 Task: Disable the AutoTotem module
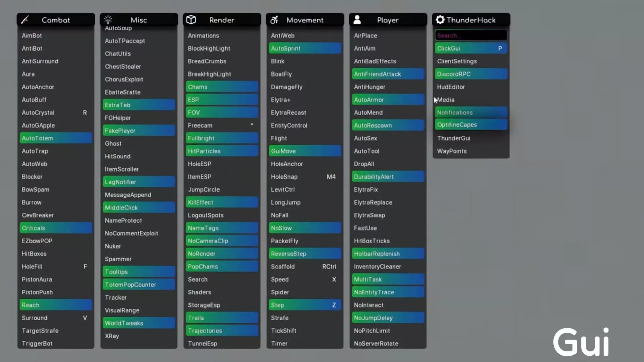point(56,138)
